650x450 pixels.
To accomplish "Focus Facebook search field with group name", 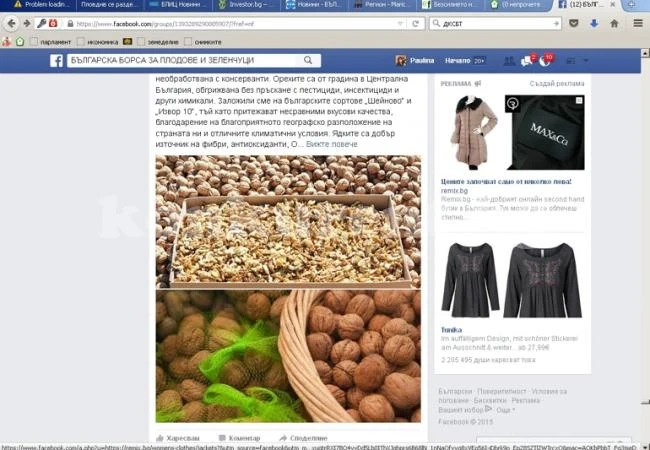I will [x=182, y=60].
